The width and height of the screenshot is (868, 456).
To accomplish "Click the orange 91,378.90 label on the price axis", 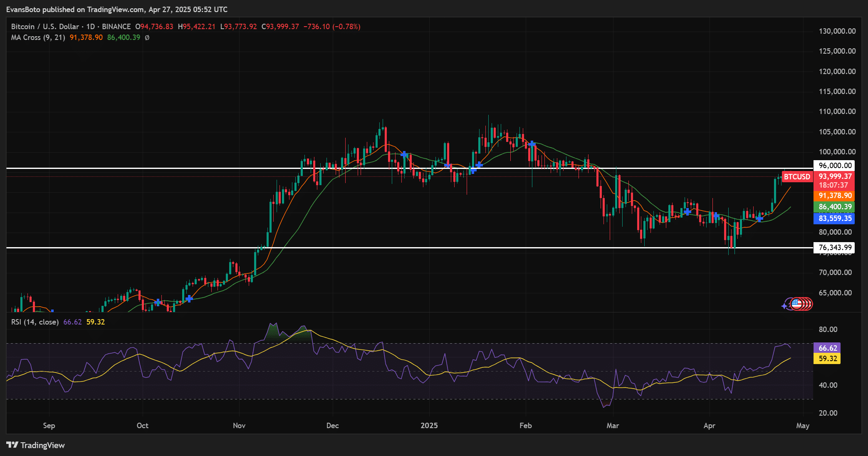I will click(x=834, y=196).
